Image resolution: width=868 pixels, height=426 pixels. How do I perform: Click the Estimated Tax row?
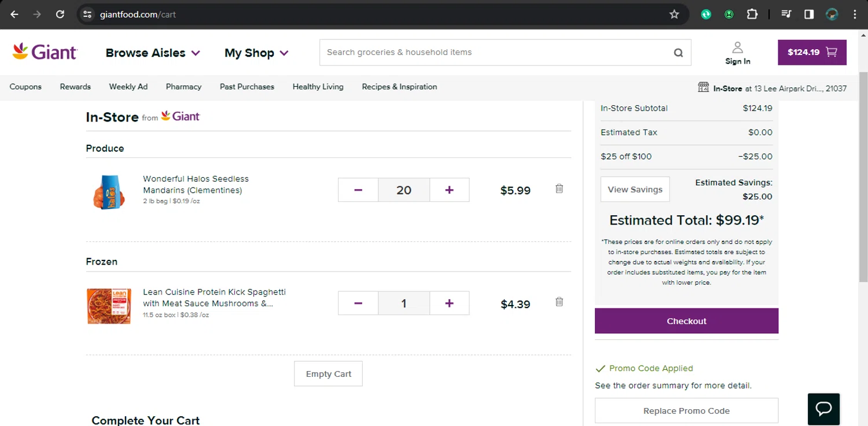pyautogui.click(x=686, y=133)
